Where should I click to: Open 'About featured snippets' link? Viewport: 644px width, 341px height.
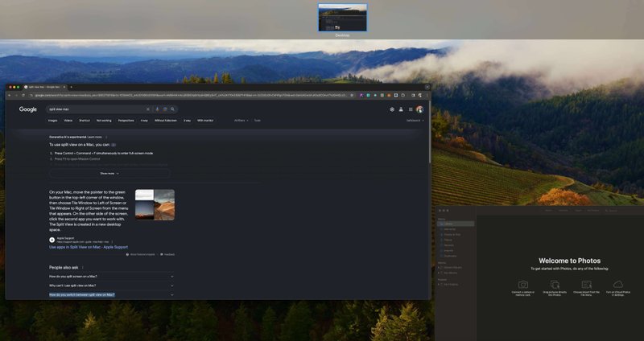[x=141, y=254]
